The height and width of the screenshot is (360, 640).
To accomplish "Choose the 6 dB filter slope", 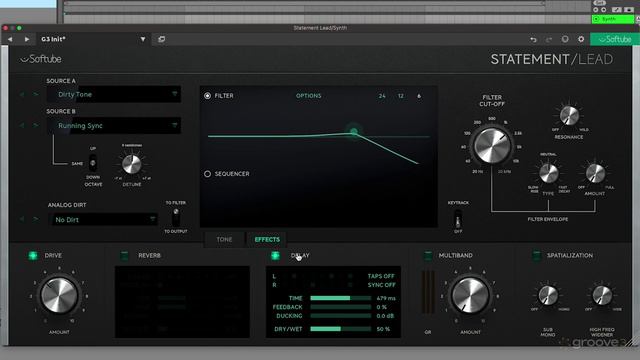I will [419, 96].
